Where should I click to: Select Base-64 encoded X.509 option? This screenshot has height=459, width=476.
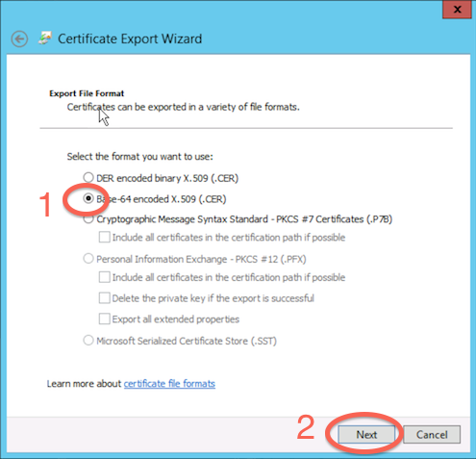click(88, 198)
